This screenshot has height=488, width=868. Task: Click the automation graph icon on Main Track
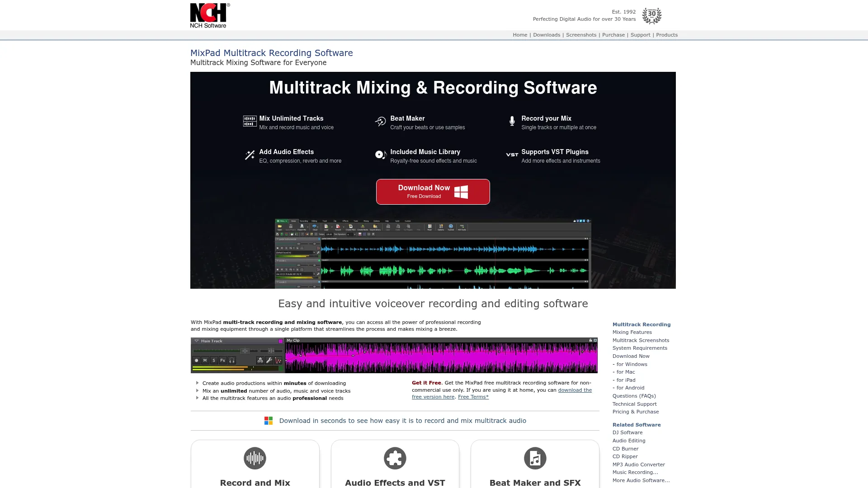(x=278, y=361)
